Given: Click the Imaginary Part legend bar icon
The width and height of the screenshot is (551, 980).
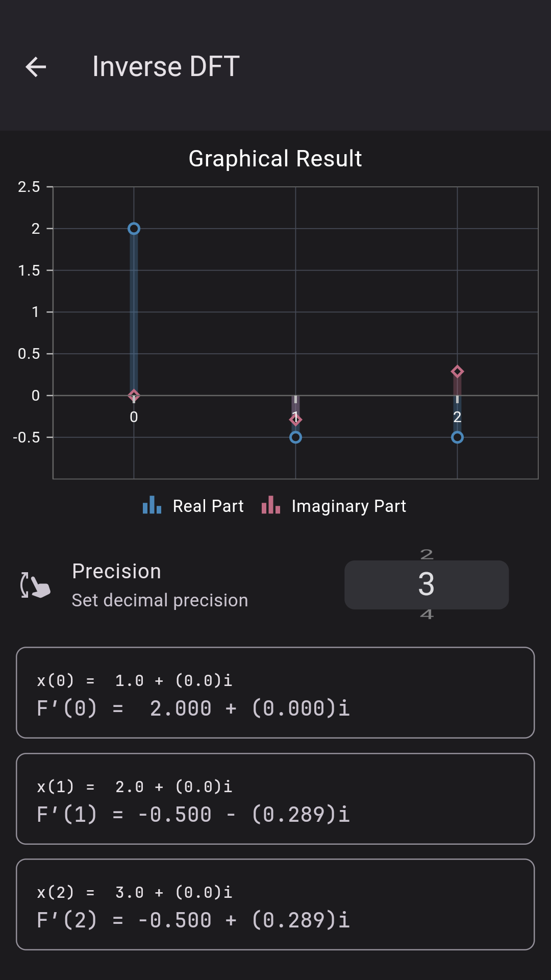Looking at the screenshot, I should (x=270, y=505).
